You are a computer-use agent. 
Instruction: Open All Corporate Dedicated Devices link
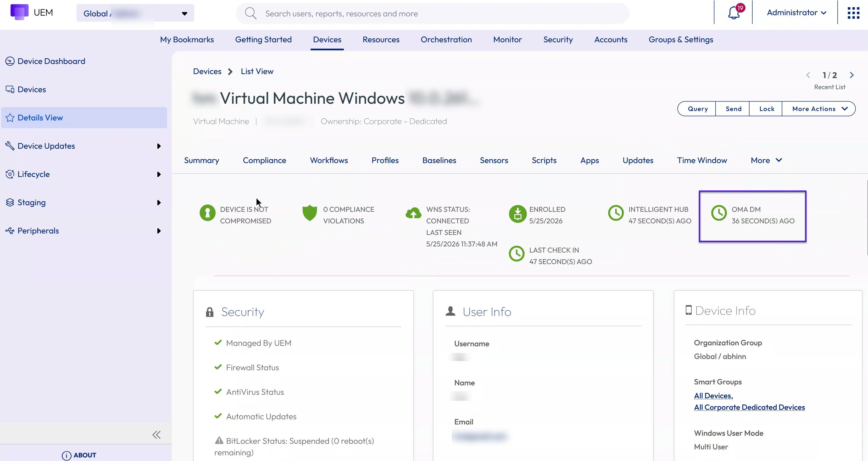pyautogui.click(x=749, y=407)
